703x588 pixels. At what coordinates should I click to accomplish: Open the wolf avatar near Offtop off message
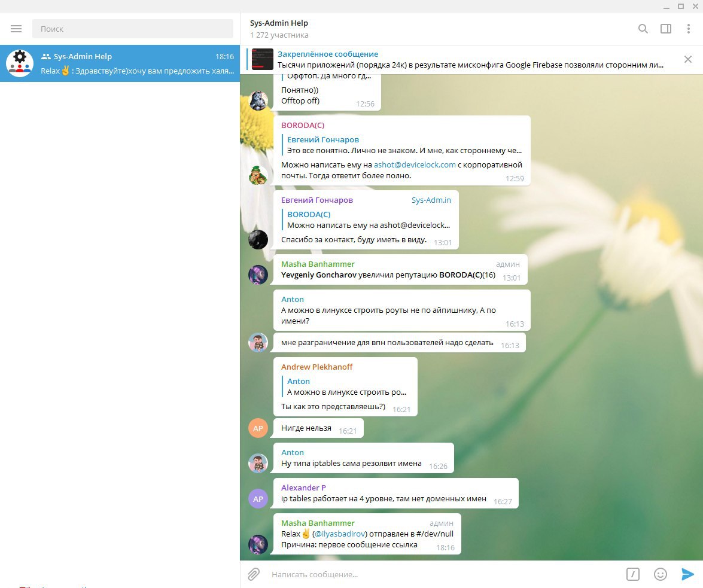258,101
